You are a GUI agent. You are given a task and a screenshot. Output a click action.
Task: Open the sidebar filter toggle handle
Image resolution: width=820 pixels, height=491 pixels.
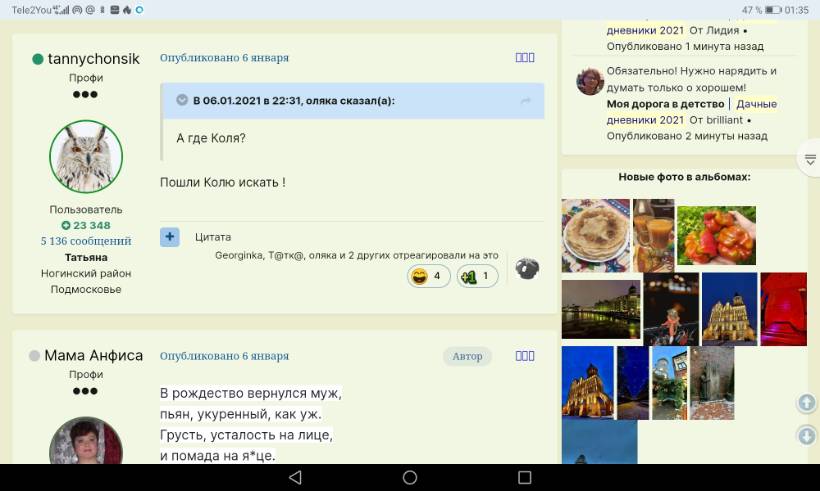coord(810,159)
